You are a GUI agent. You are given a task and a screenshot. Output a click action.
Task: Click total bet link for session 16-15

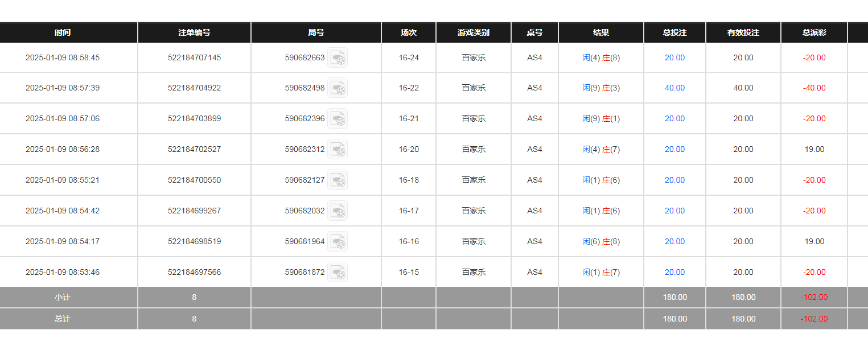tap(674, 272)
